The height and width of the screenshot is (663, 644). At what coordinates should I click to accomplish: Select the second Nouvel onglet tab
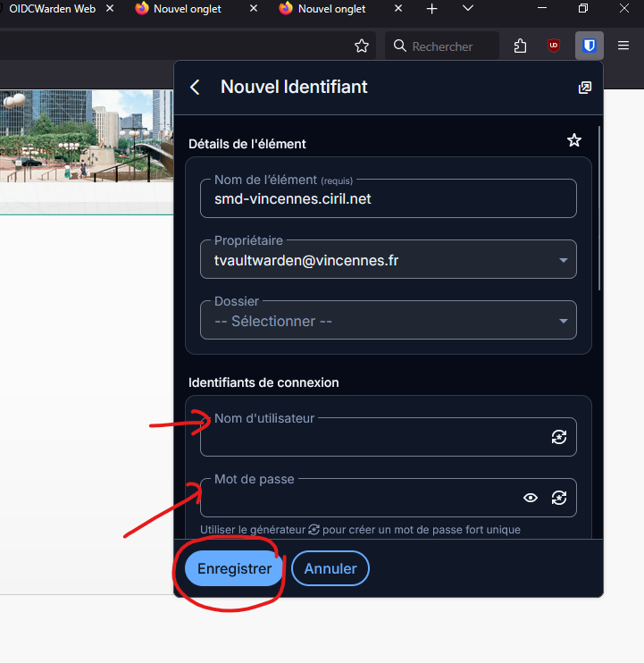[x=331, y=9]
